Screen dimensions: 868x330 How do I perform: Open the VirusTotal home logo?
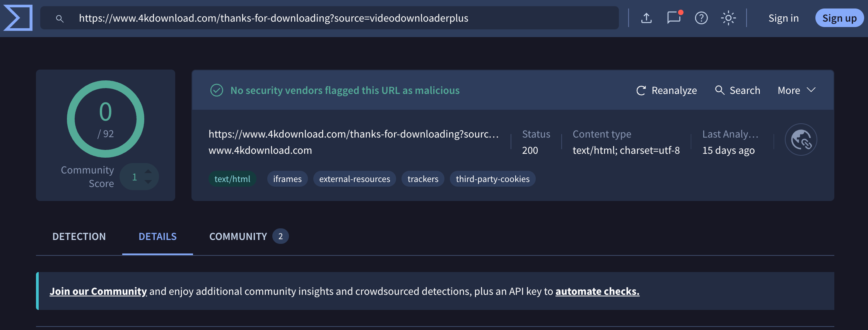(18, 18)
